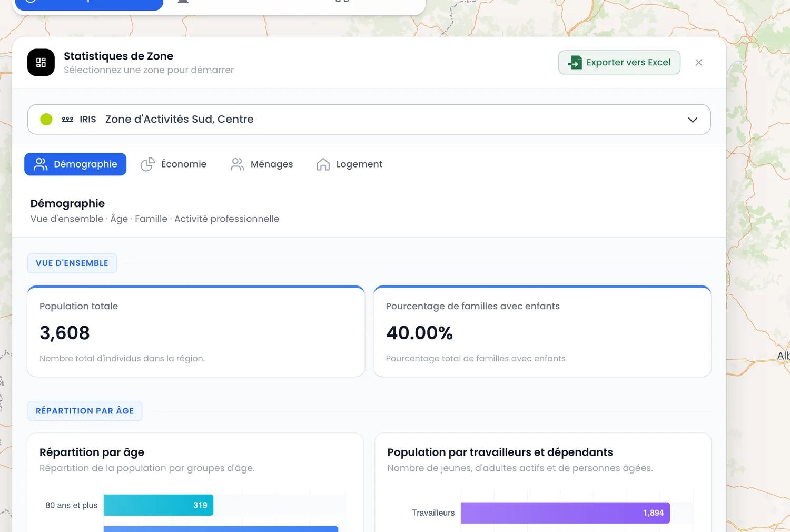Viewport: 790px width, 532px height.
Task: Click the Travailleurs bar showing 1,894
Action: [x=565, y=513]
